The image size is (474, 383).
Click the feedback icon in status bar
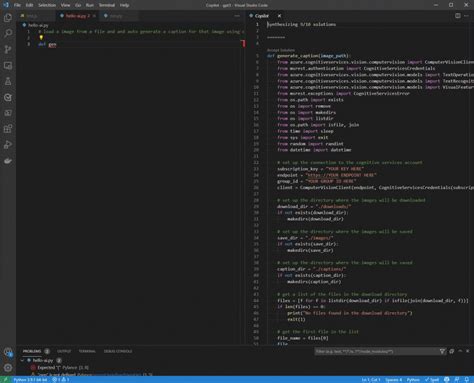click(457, 380)
